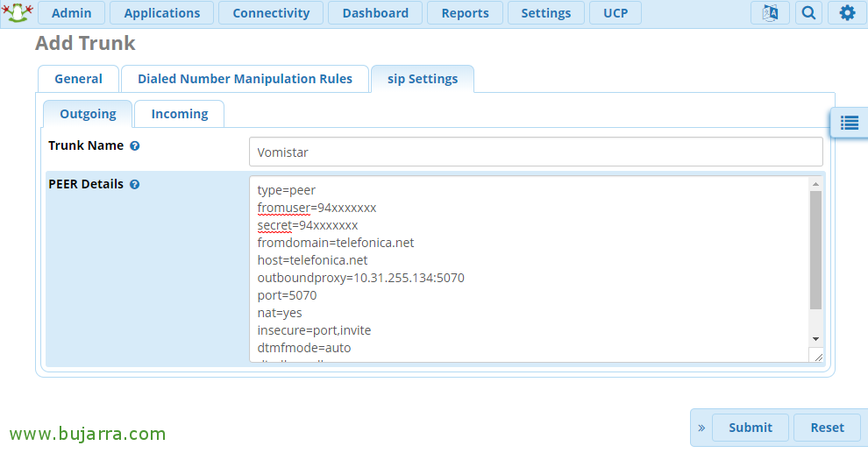Screen dimensions: 868x453
Task: Open the Dashboard menu item
Action: click(x=375, y=13)
